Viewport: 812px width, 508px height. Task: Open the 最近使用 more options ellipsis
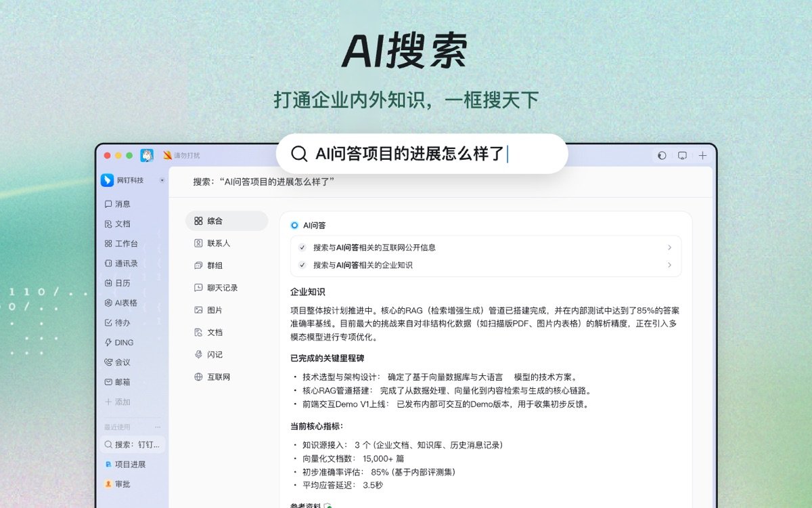tap(156, 425)
